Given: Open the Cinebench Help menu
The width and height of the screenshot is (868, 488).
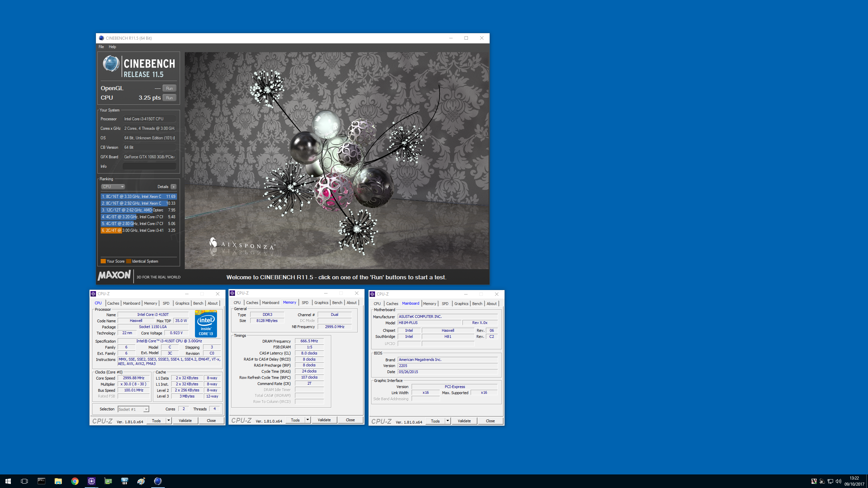Looking at the screenshot, I should pos(112,47).
